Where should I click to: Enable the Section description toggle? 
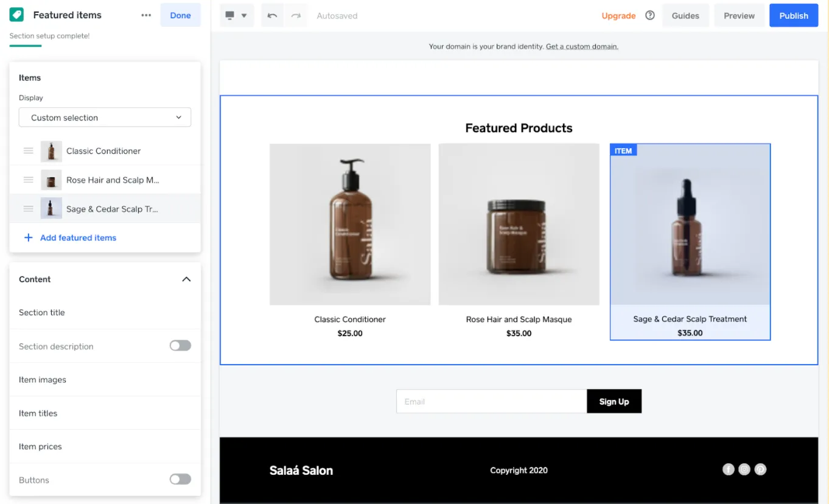tap(180, 345)
